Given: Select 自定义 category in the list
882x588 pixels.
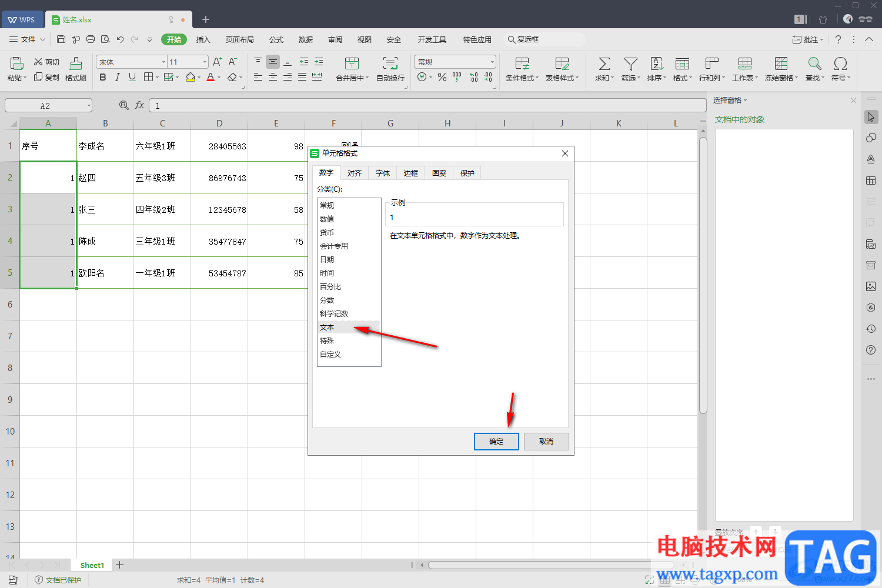Looking at the screenshot, I should (349, 355).
